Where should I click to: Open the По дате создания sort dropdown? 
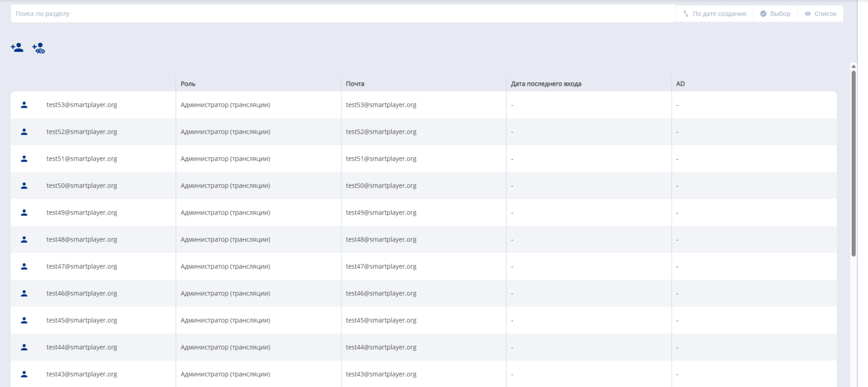[x=715, y=14]
